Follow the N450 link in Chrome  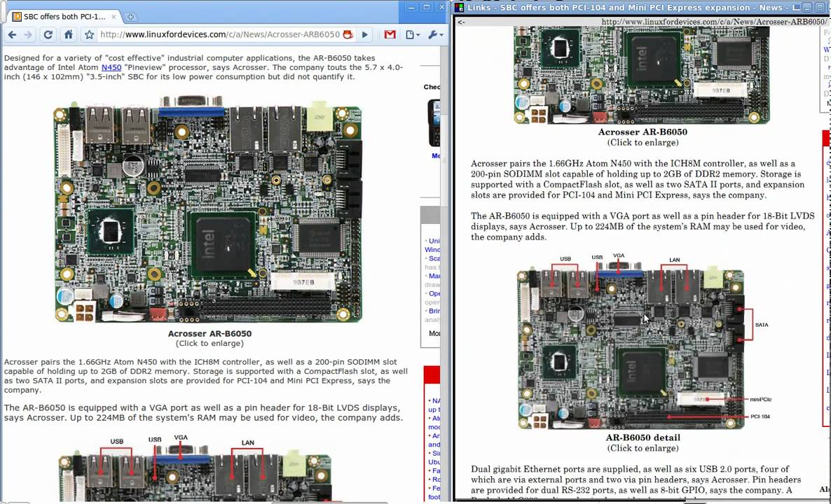pyautogui.click(x=111, y=67)
